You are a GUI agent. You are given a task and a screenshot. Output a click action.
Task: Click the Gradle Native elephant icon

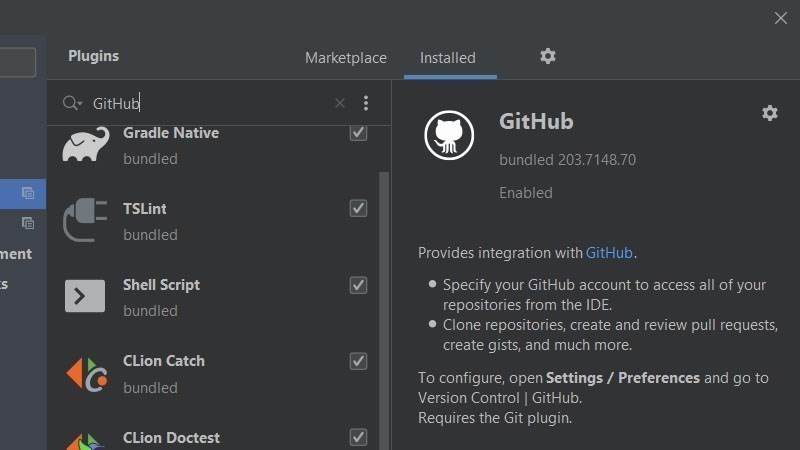click(x=86, y=144)
